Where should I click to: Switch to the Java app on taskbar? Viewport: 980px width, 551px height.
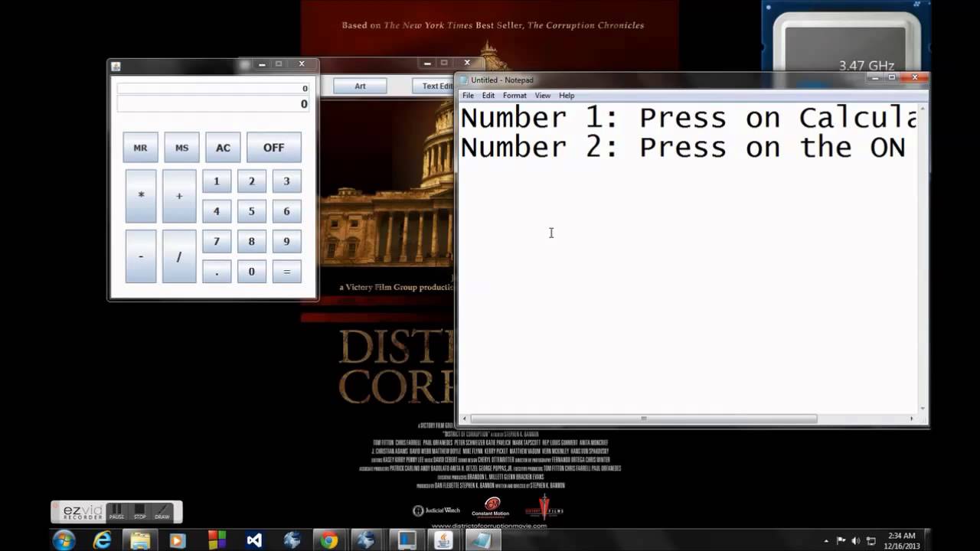(443, 540)
